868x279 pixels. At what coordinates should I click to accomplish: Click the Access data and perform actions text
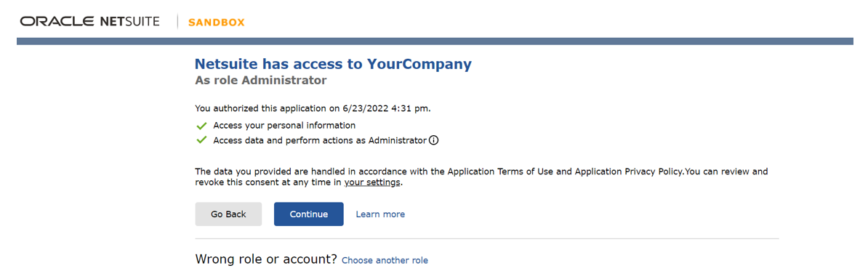(x=320, y=141)
